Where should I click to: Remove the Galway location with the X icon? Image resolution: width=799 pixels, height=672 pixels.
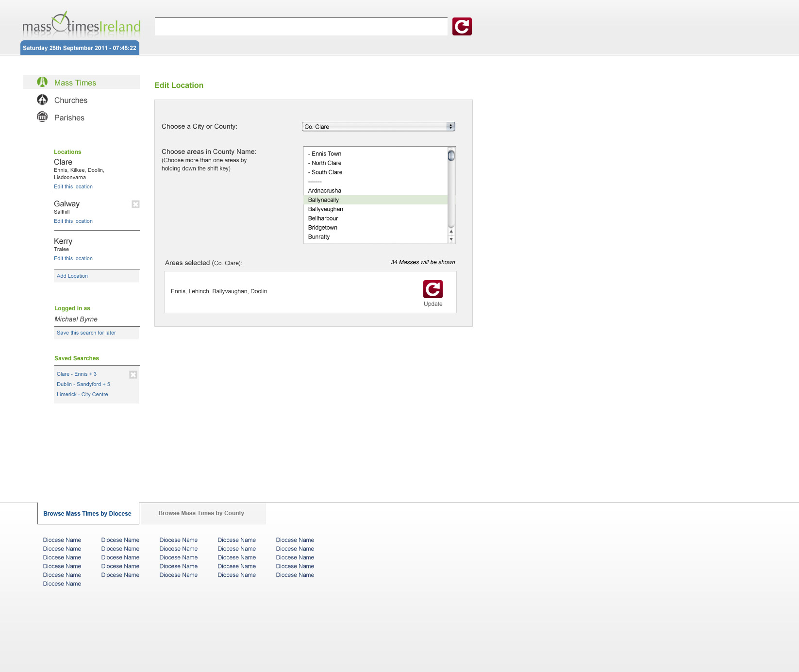135,204
